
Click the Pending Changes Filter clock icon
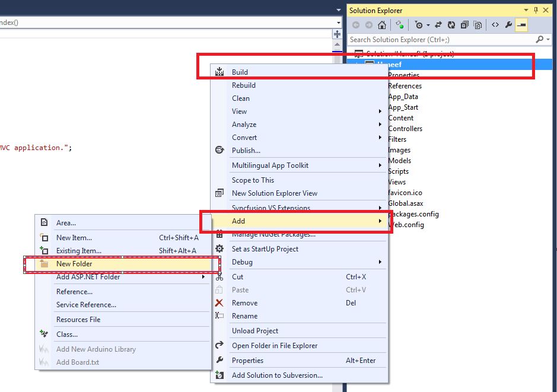pyautogui.click(x=419, y=25)
